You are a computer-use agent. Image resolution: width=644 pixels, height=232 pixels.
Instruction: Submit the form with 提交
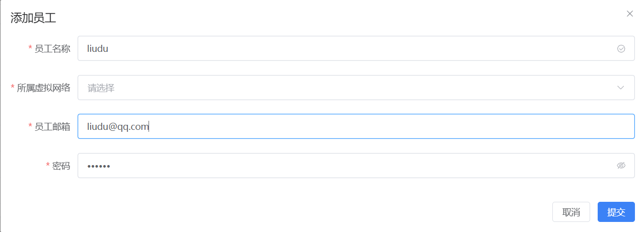click(616, 212)
